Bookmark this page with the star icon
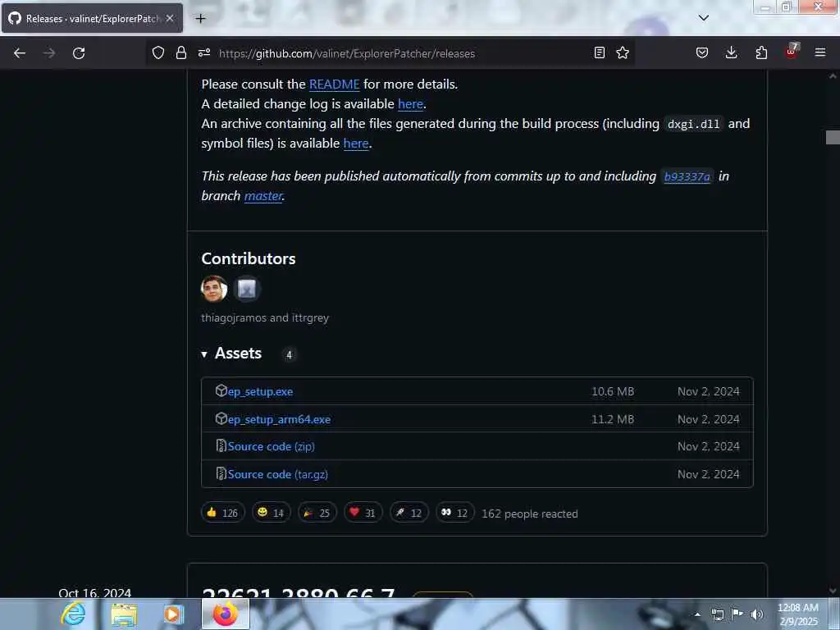This screenshot has width=840, height=630. point(623,52)
